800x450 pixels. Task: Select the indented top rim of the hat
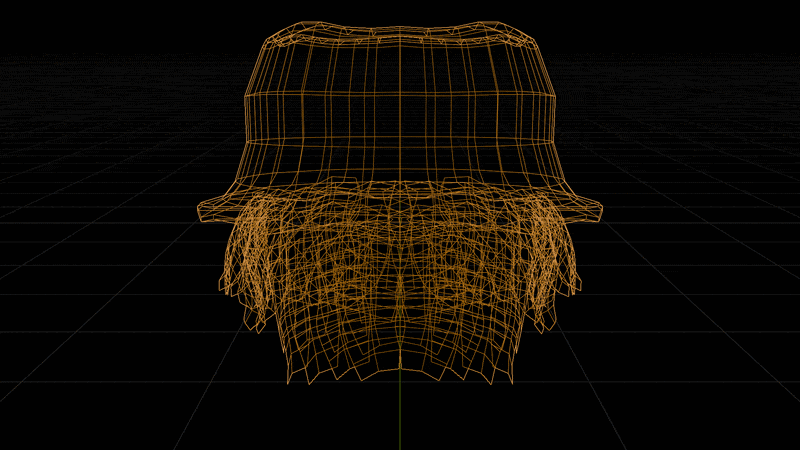click(x=400, y=31)
